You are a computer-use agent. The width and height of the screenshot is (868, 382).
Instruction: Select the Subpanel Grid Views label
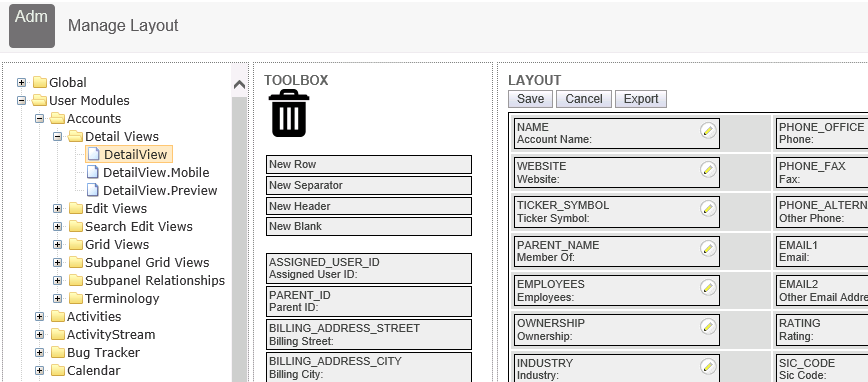147,262
